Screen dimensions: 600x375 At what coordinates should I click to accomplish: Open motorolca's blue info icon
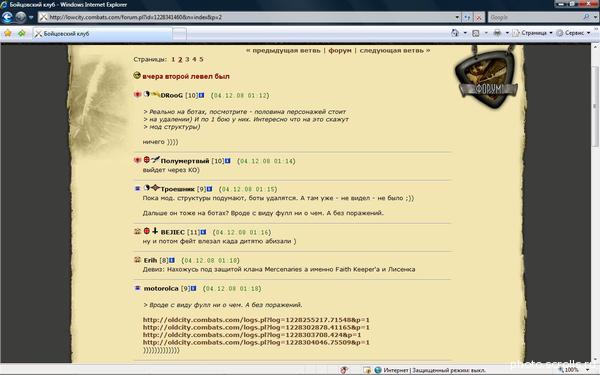click(x=194, y=289)
